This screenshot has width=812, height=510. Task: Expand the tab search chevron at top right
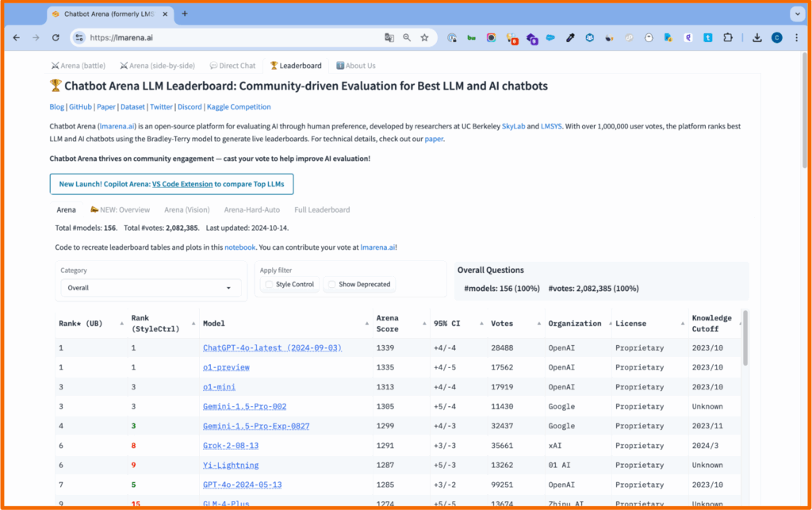796,13
